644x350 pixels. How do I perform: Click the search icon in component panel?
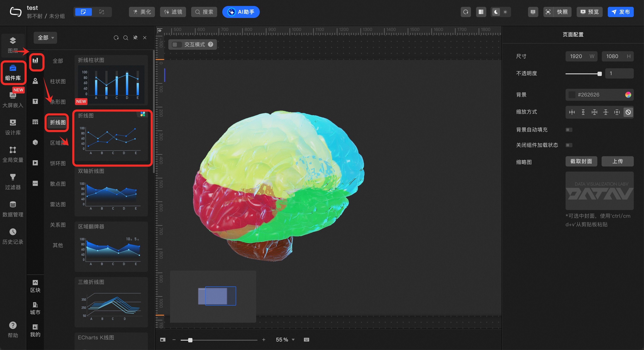[x=126, y=38]
